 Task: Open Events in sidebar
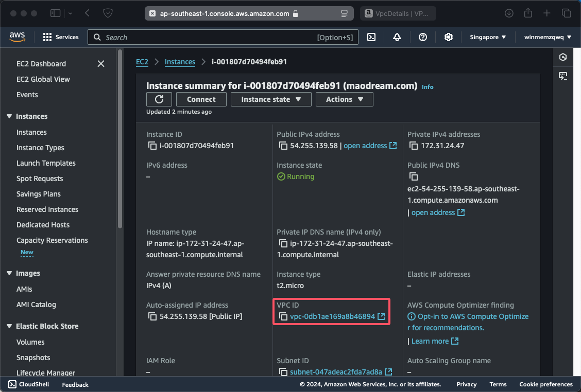pos(27,95)
